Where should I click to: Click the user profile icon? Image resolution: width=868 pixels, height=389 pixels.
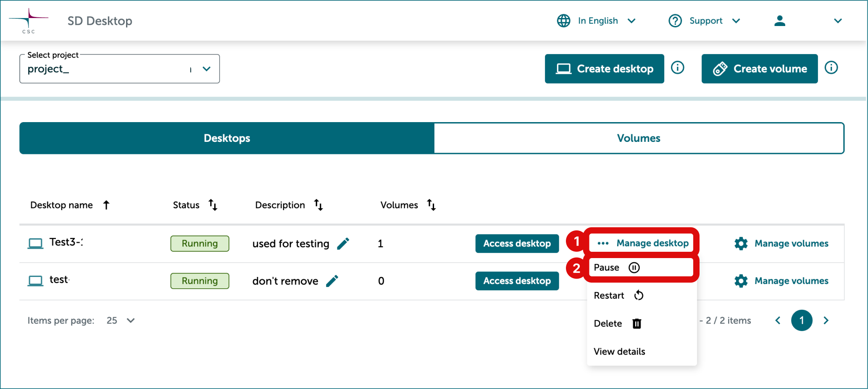click(780, 21)
